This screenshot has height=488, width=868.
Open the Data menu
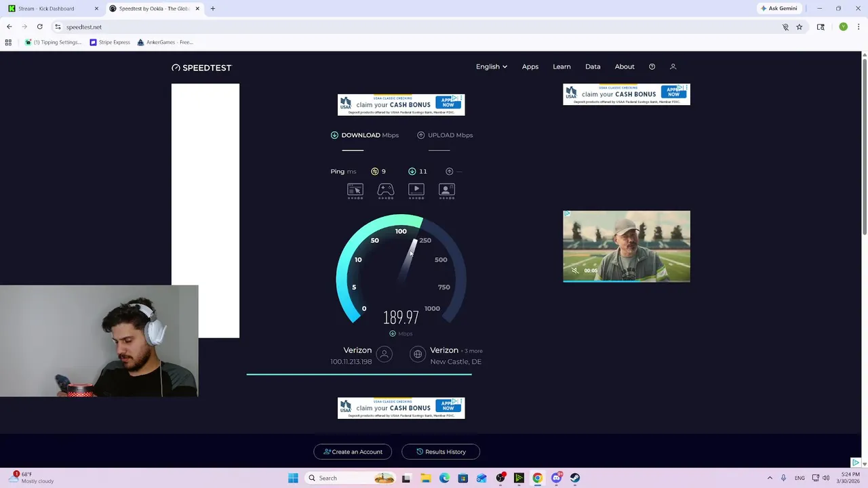pos(593,66)
